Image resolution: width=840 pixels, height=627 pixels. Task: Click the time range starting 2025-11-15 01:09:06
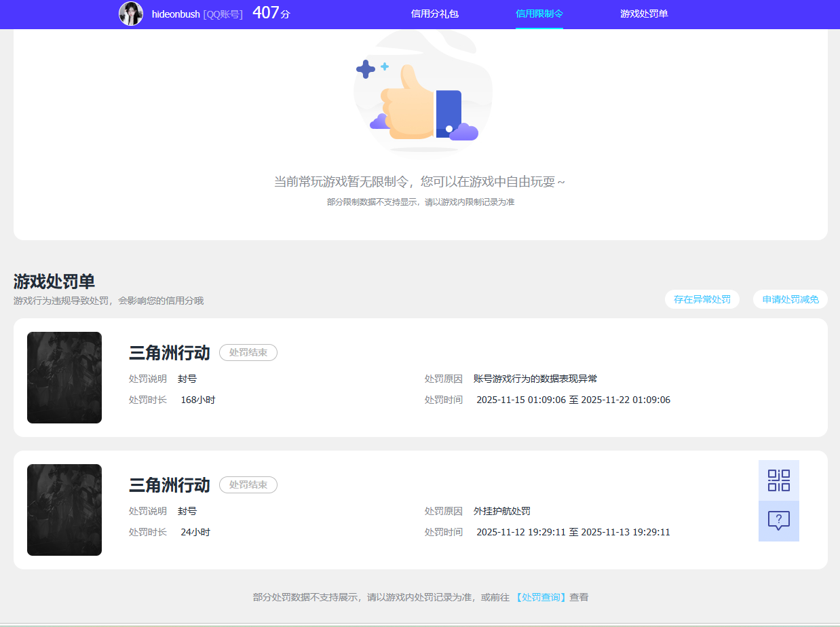(x=573, y=400)
